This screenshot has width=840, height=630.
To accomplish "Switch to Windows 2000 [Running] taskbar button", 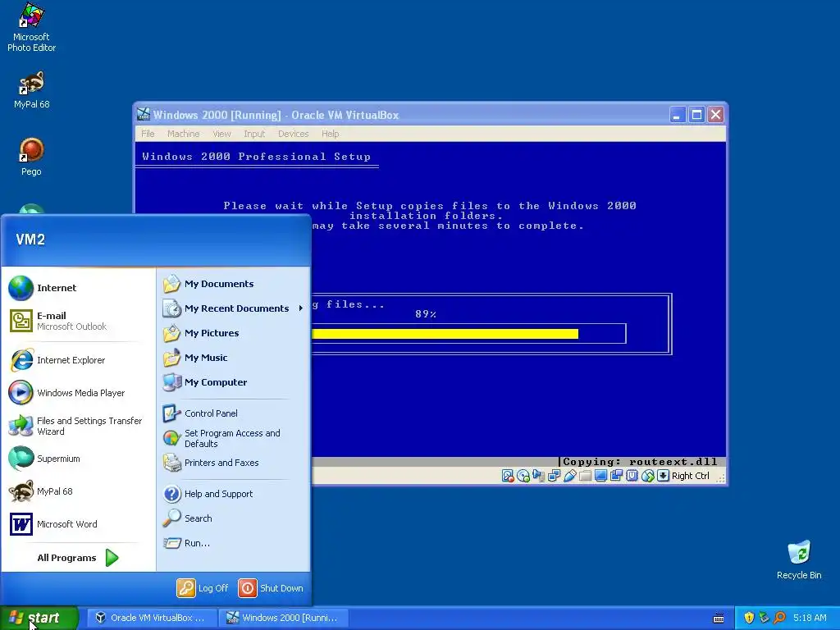I will click(x=284, y=618).
